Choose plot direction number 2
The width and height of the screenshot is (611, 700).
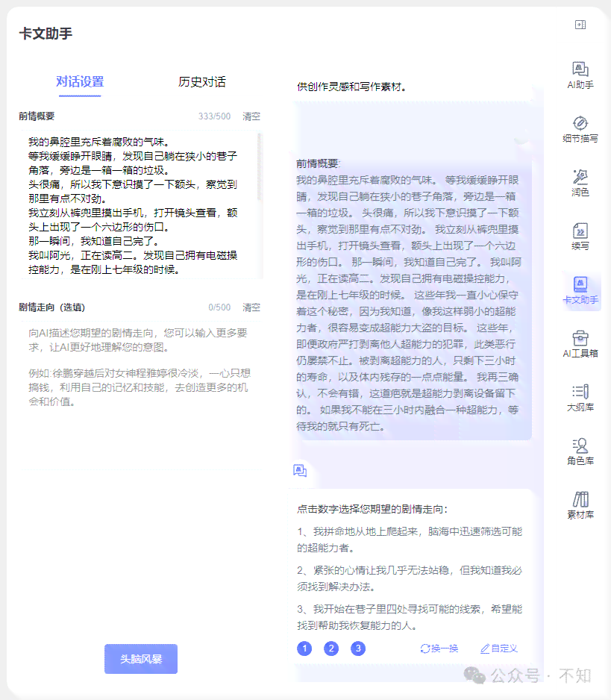coord(331,649)
